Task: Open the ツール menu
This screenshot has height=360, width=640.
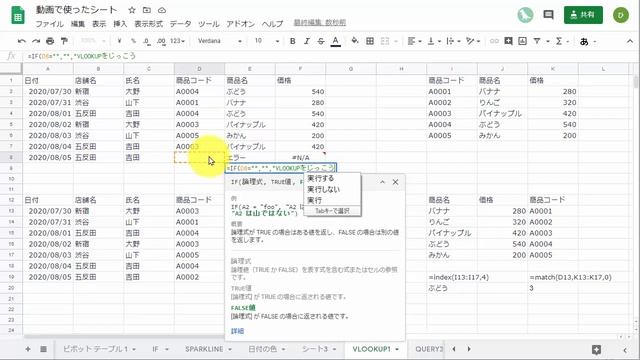Action: (209, 24)
